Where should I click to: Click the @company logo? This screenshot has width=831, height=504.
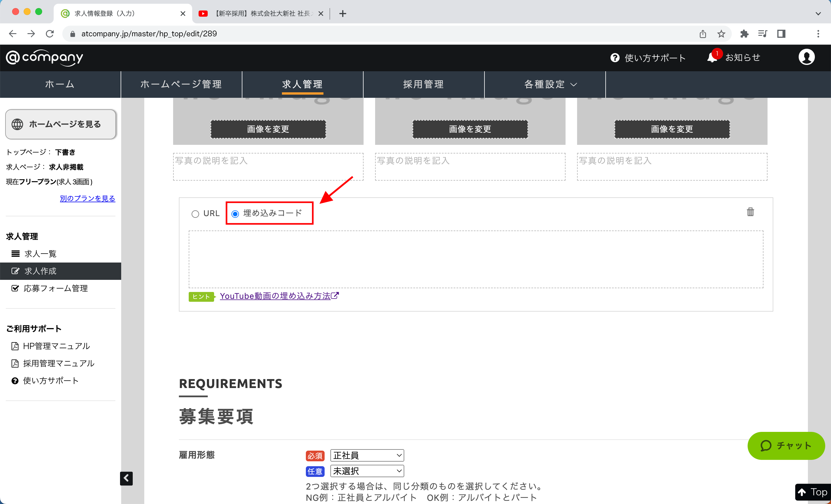click(44, 58)
